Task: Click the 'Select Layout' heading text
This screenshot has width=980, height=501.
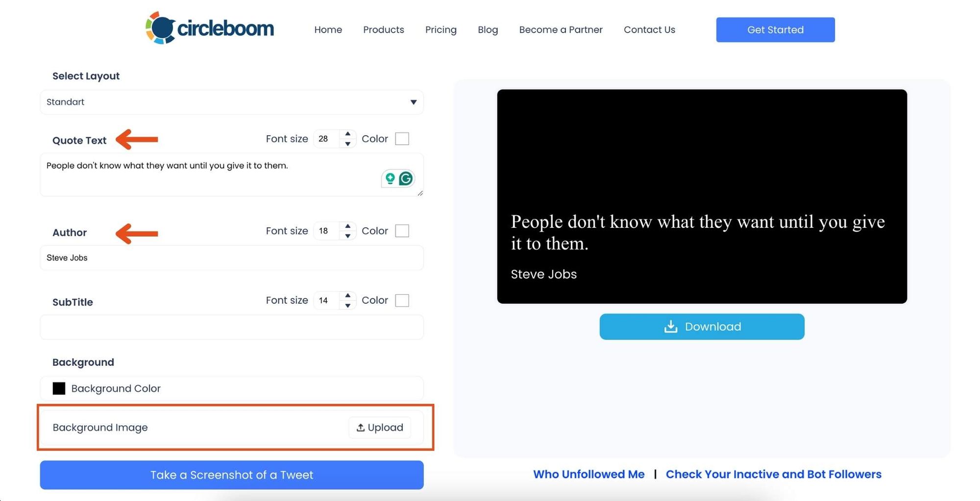Action: tap(86, 76)
